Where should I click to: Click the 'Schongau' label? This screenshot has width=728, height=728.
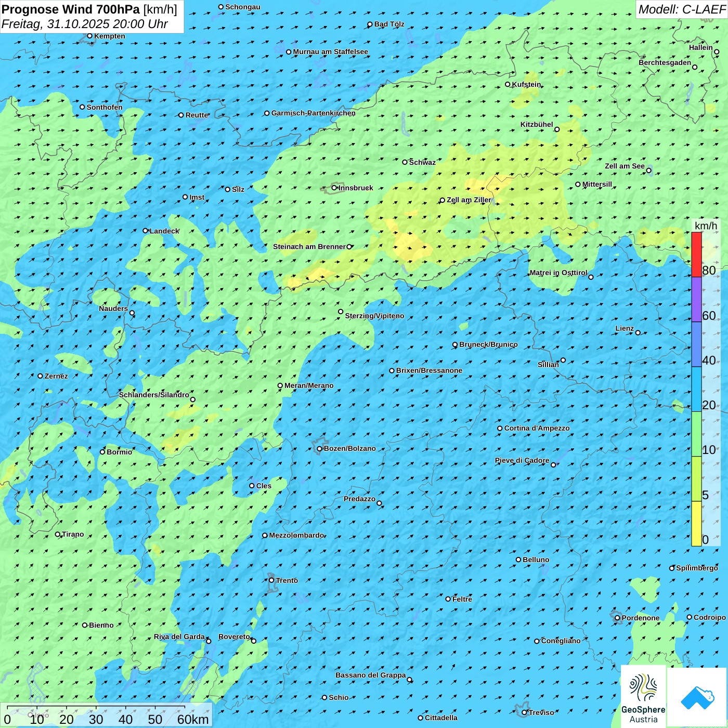click(x=243, y=7)
